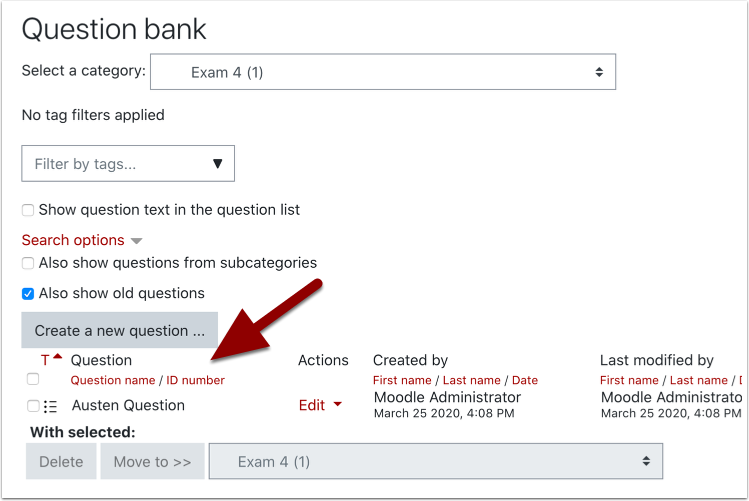749x501 pixels.
Task: Select the Austen Question row checkbox
Action: (x=33, y=406)
